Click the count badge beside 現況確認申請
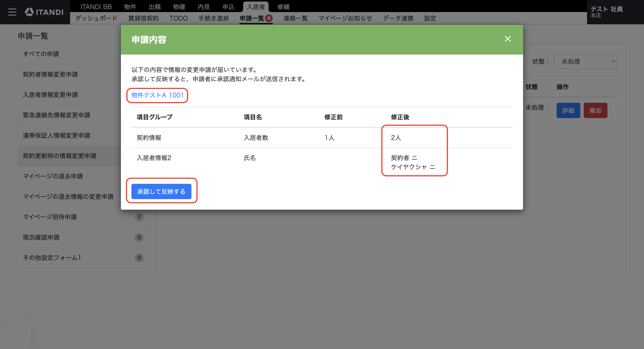Image resolution: width=644 pixels, height=349 pixels. point(139,237)
